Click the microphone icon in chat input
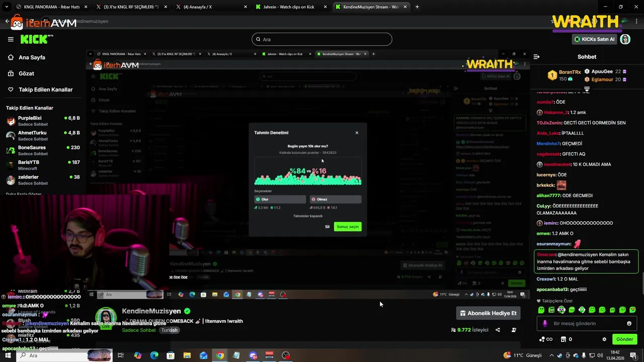 (x=545, y=323)
